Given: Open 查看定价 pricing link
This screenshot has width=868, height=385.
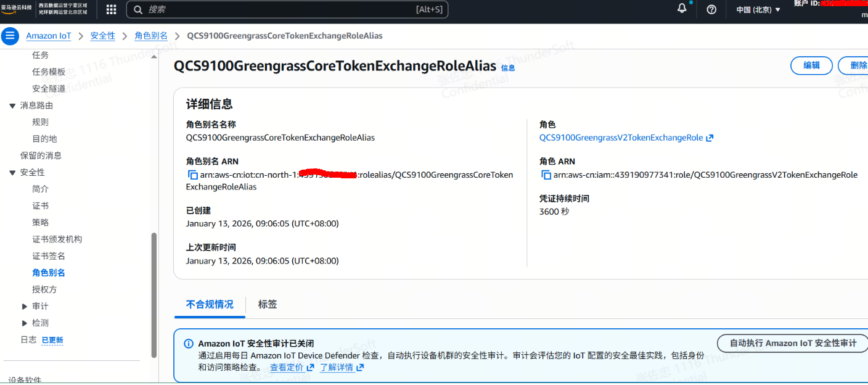Looking at the screenshot, I should pyautogui.click(x=292, y=367).
